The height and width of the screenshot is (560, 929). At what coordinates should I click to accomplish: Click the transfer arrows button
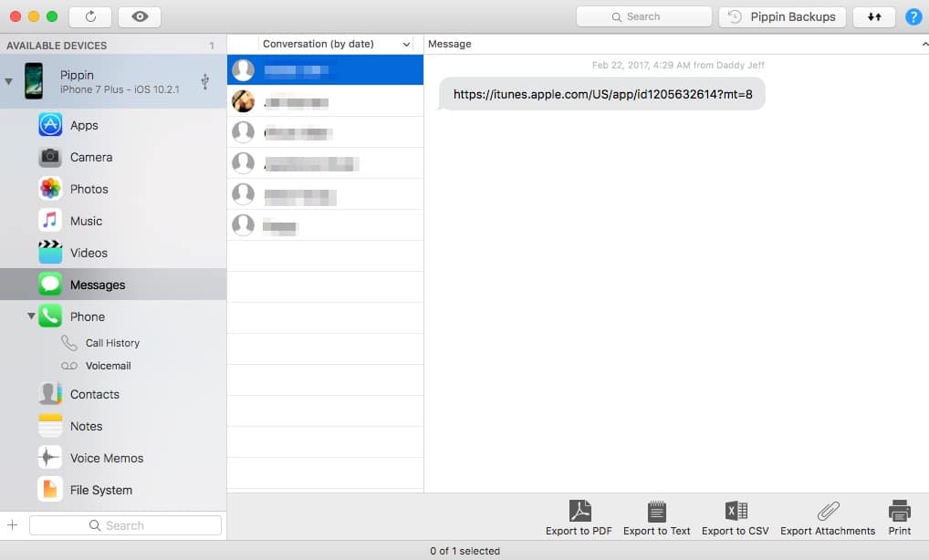(874, 16)
